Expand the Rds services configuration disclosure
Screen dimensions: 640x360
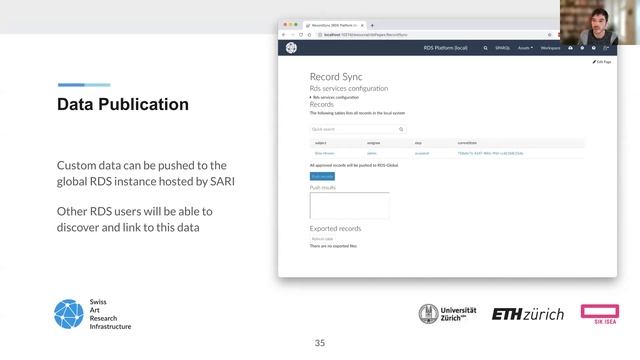coord(334,97)
